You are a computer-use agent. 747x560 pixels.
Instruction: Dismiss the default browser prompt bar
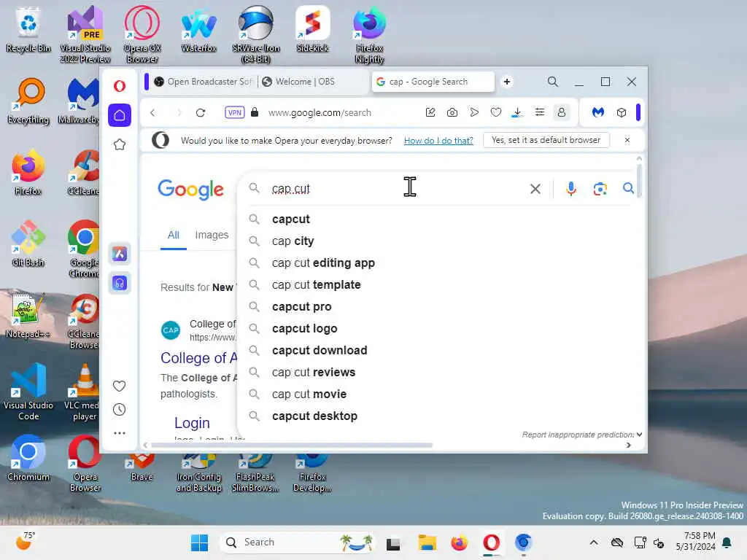click(627, 140)
